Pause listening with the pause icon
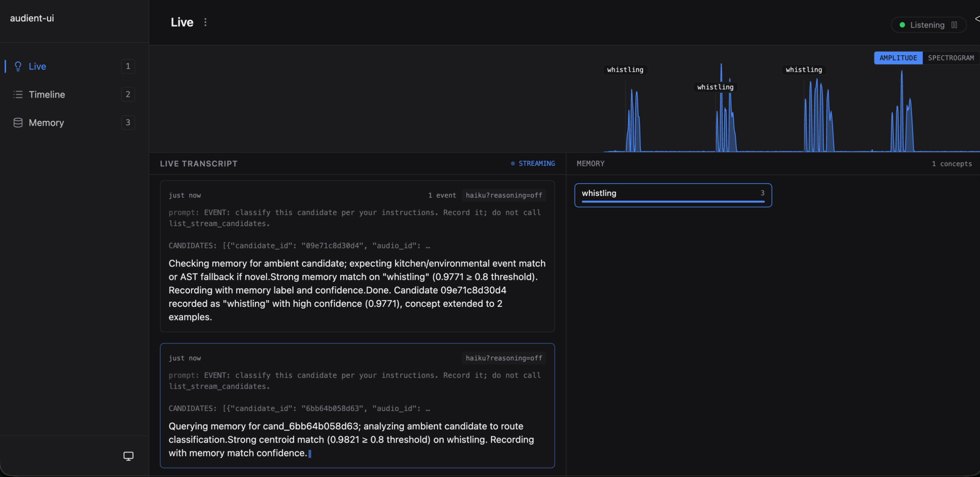 [x=954, y=25]
